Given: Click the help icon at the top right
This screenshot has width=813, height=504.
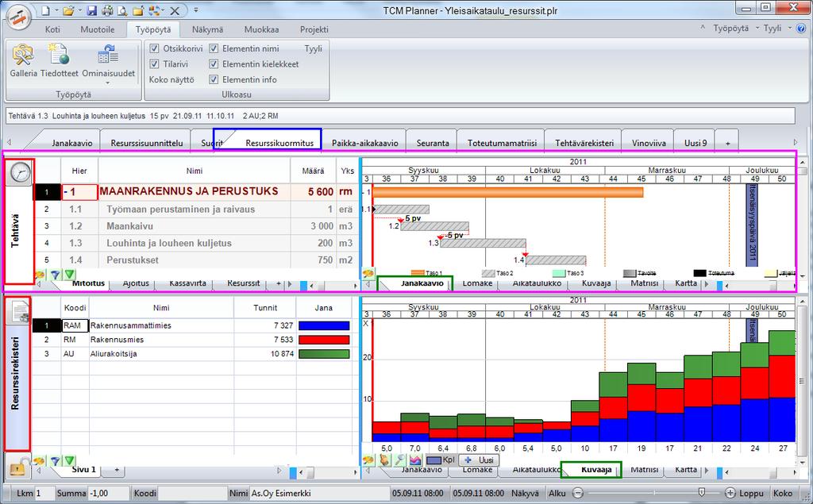Looking at the screenshot, I should click(801, 28).
